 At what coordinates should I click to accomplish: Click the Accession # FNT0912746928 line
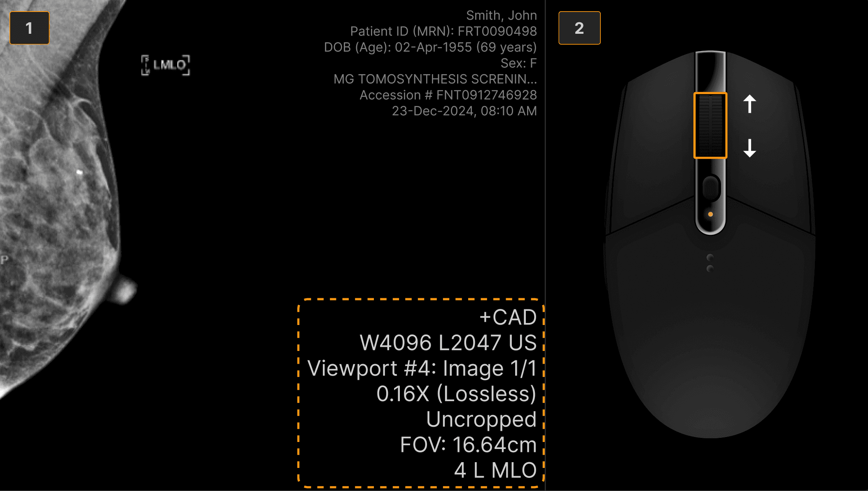(x=448, y=95)
